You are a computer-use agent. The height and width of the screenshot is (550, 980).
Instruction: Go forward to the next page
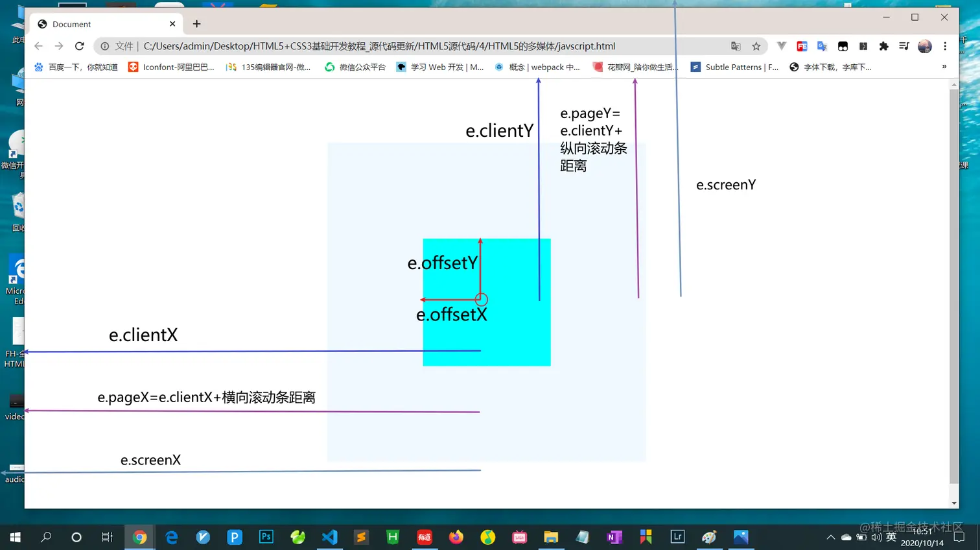[59, 46]
